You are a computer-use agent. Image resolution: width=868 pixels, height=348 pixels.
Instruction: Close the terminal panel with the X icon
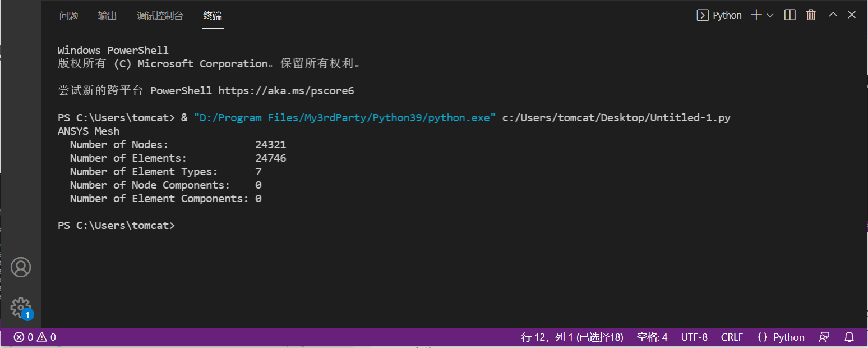[852, 15]
